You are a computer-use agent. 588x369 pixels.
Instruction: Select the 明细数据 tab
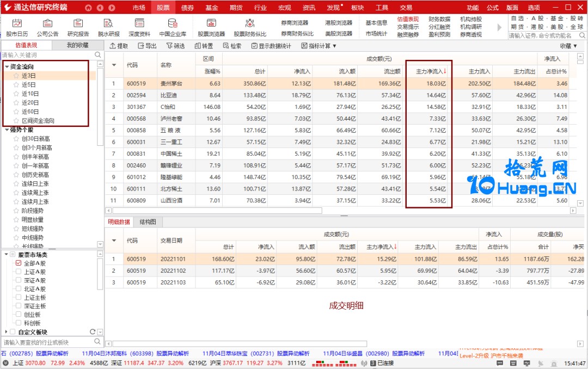click(x=119, y=222)
